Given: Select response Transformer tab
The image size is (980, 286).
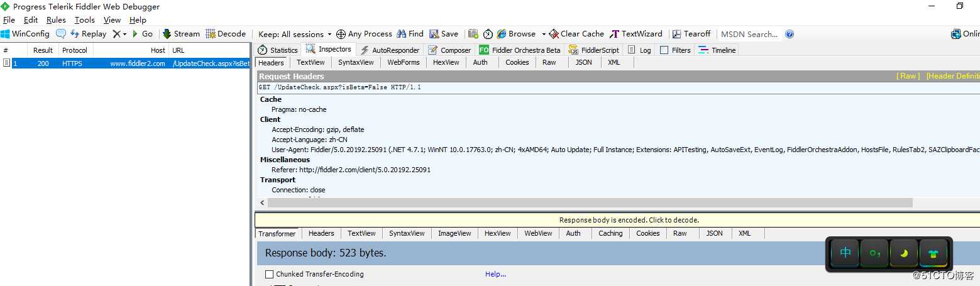Looking at the screenshot, I should coord(277,233).
